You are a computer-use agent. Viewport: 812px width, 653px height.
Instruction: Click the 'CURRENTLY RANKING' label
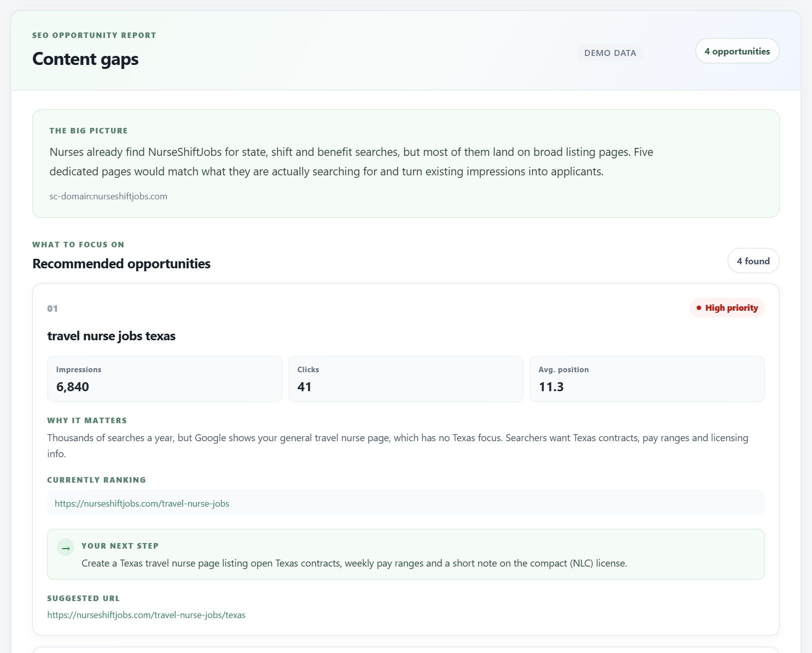click(97, 480)
